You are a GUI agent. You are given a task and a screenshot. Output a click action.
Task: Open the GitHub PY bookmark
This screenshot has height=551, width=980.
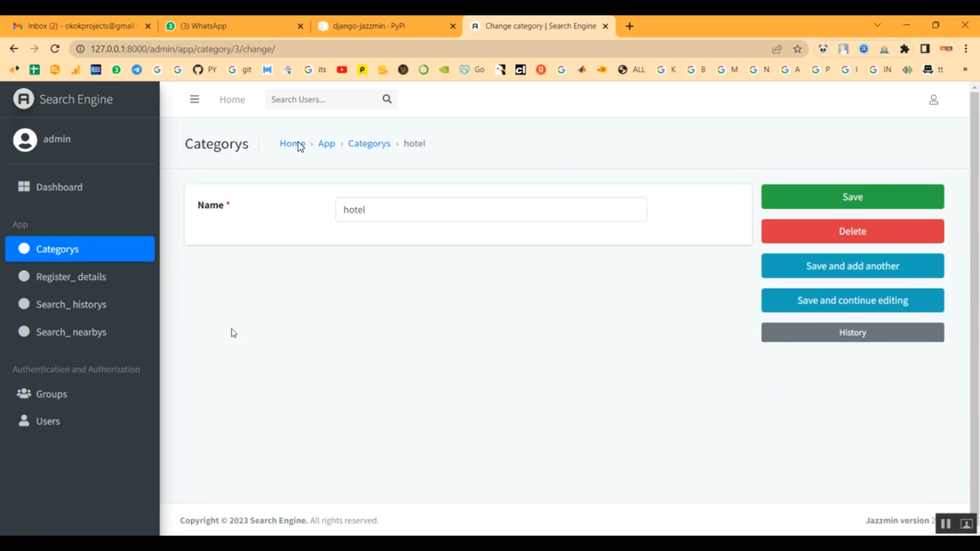click(x=204, y=69)
